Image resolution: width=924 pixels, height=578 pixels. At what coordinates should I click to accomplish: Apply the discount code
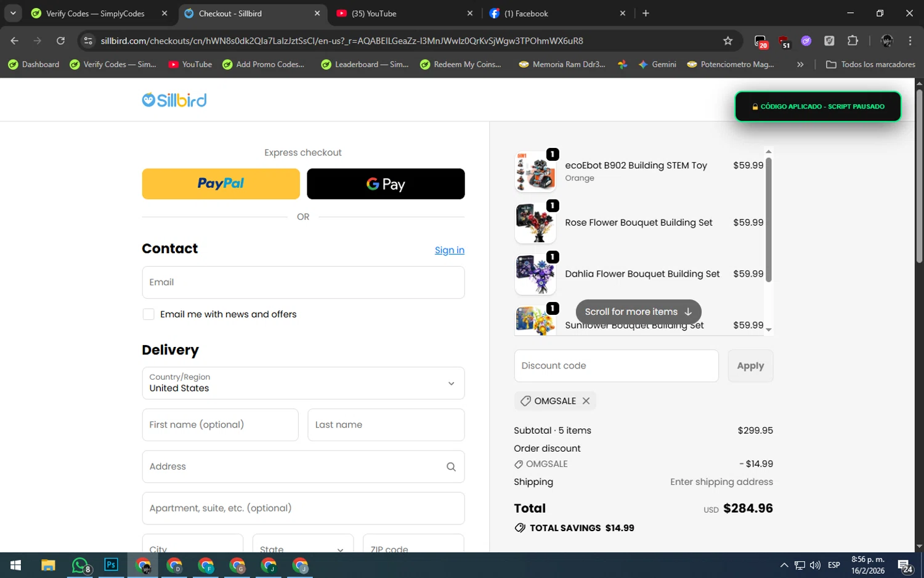[750, 366]
